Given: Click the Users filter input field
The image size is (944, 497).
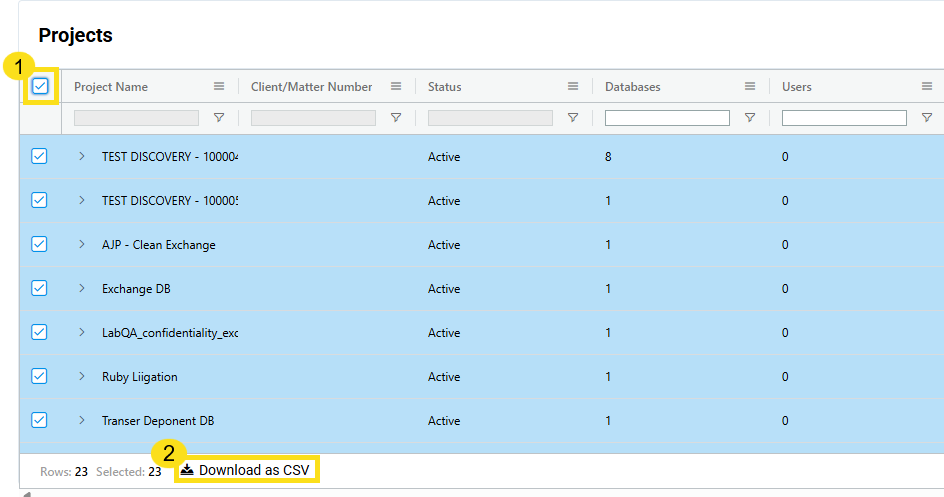Looking at the screenshot, I should point(844,118).
